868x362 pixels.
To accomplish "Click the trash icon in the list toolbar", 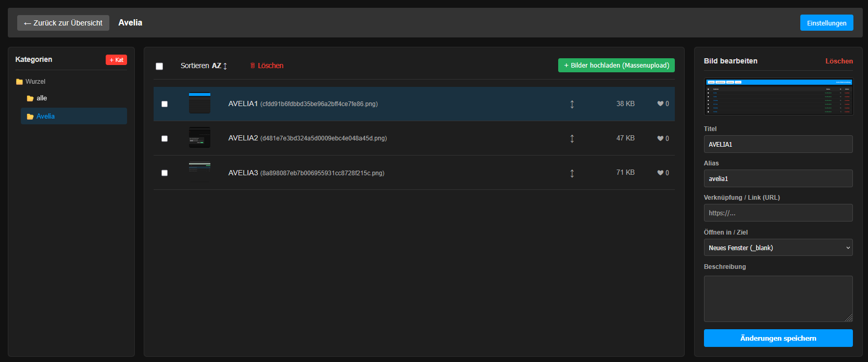I will point(253,66).
